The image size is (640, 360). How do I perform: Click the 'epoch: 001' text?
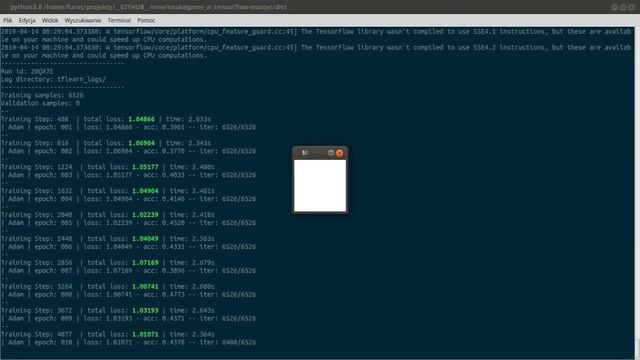coord(53,127)
